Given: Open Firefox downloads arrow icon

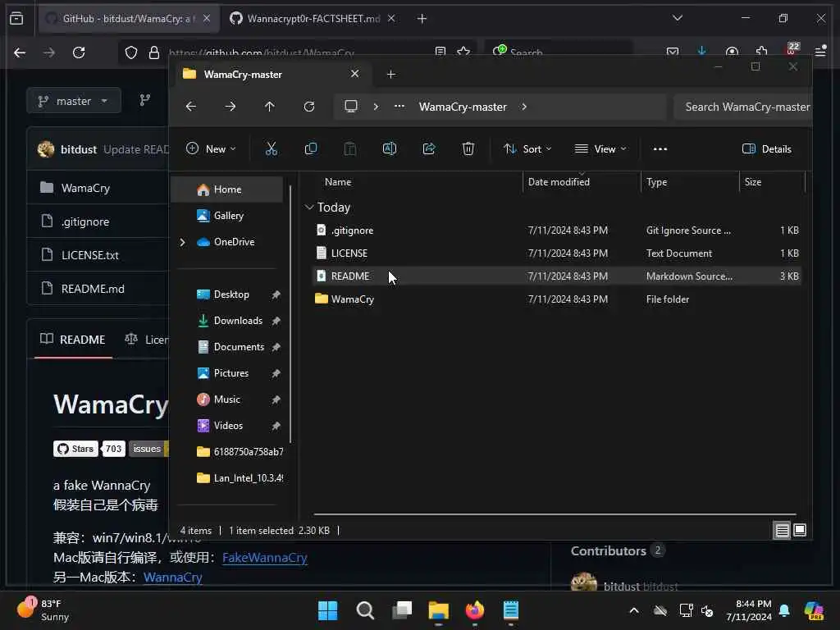Looking at the screenshot, I should (702, 52).
